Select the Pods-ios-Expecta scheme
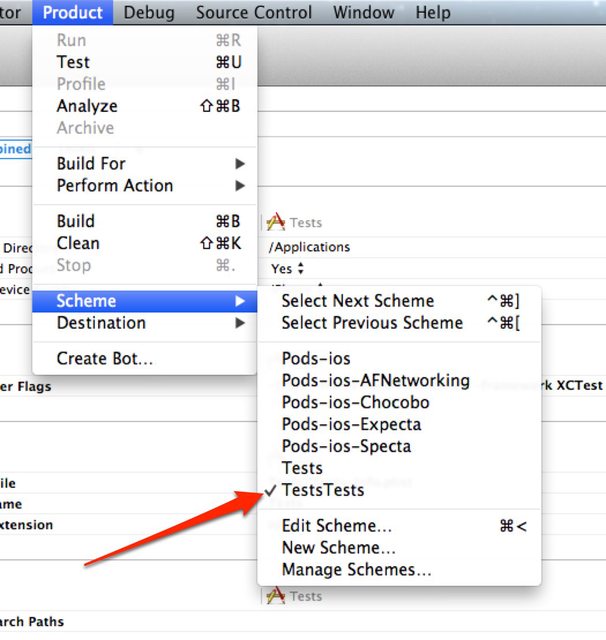Viewport: 606px width, 640px height. coord(399,424)
